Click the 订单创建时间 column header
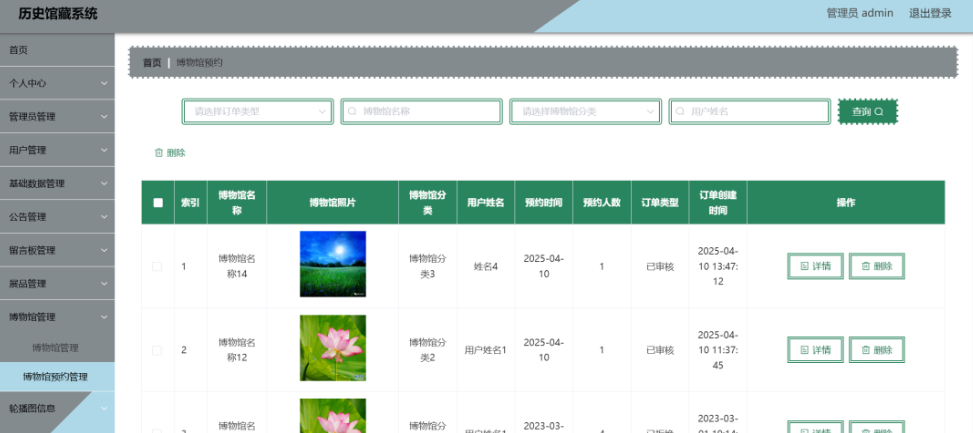973x433 pixels. (718, 203)
